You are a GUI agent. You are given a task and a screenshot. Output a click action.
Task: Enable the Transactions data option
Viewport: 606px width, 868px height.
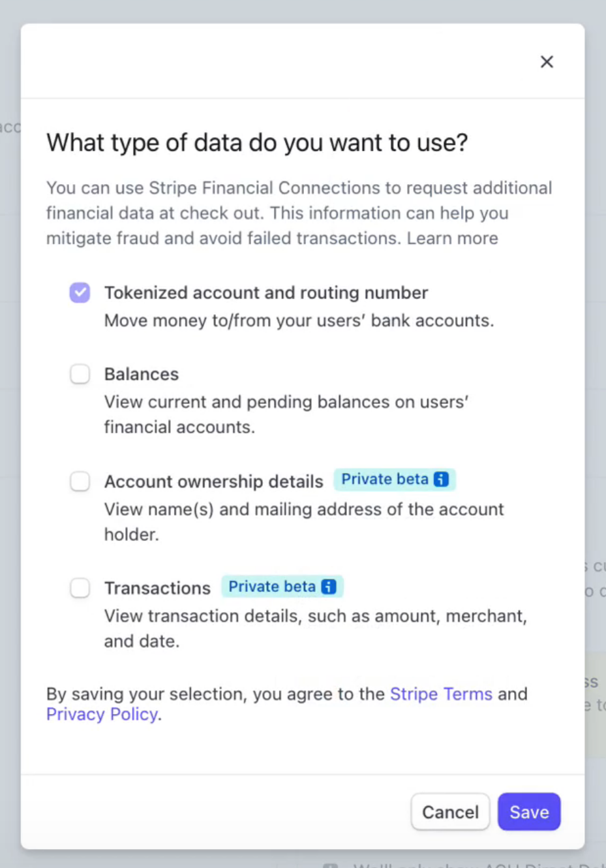point(80,587)
